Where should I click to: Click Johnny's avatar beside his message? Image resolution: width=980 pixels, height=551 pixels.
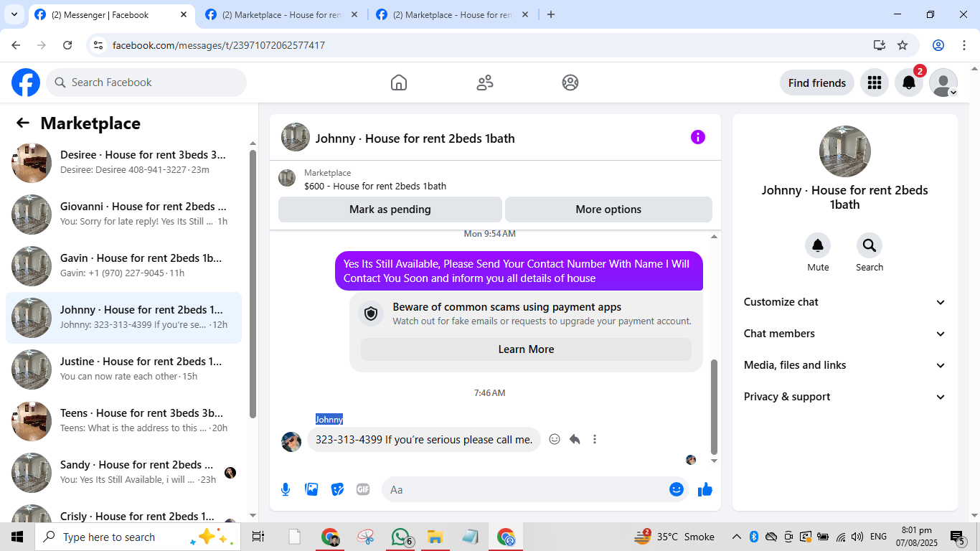coord(291,442)
